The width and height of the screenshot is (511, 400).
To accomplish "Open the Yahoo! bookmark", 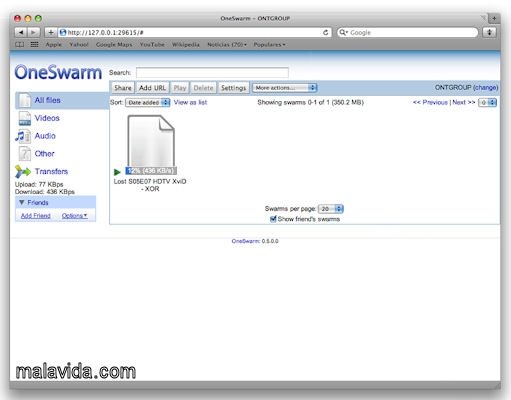I will (79, 44).
